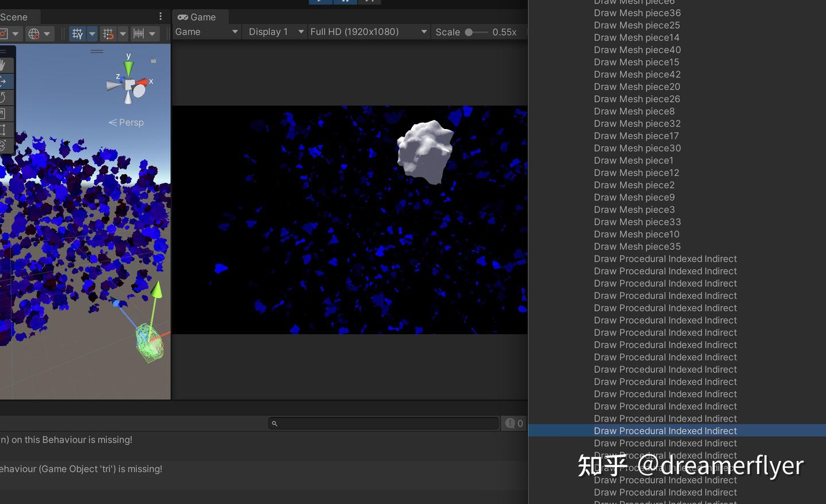The height and width of the screenshot is (504, 826).
Task: Toggle grid visibility in Scene view
Action: coord(77,33)
